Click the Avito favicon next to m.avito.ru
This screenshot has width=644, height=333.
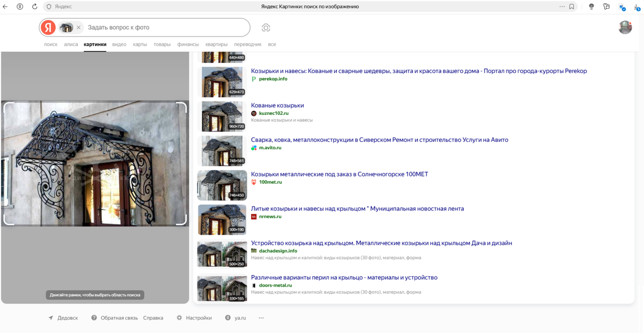254,148
